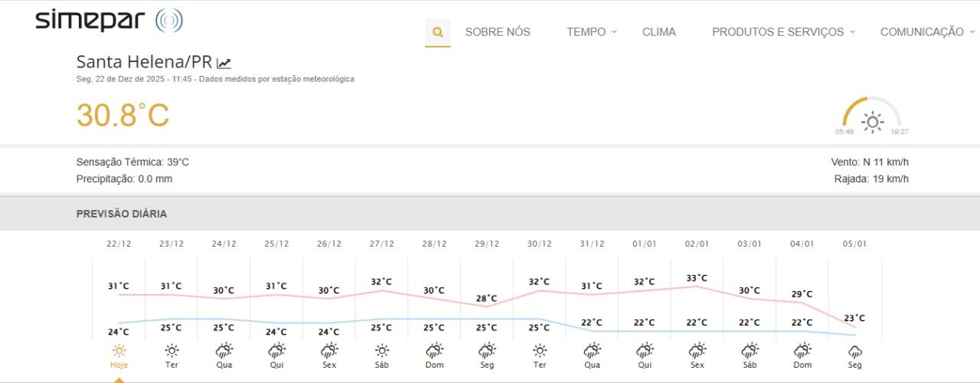Viewport: 980px width, 383px height.
Task: Click the measurement timestamp line
Action: click(215, 79)
